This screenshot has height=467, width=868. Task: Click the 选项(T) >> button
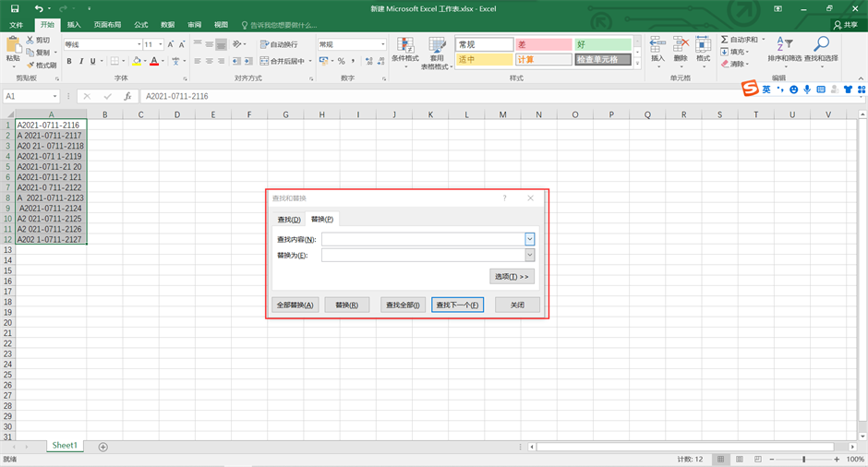tap(512, 276)
